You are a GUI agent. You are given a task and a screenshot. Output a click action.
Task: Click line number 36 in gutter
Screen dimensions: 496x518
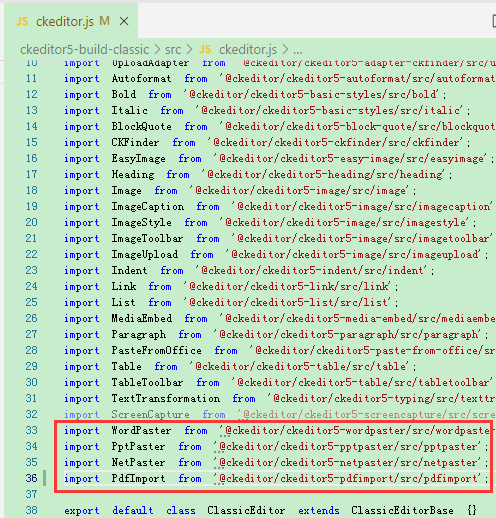click(32, 478)
